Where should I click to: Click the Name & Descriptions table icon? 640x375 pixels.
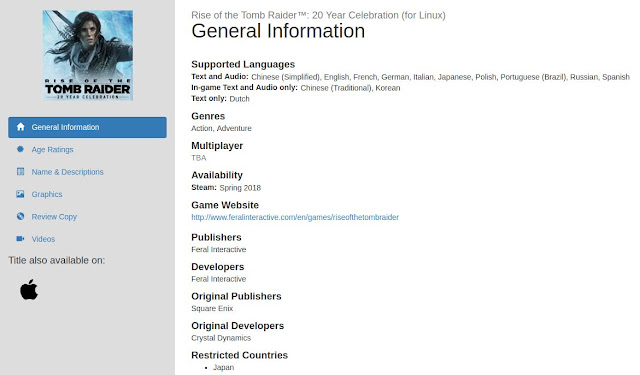[x=20, y=172]
